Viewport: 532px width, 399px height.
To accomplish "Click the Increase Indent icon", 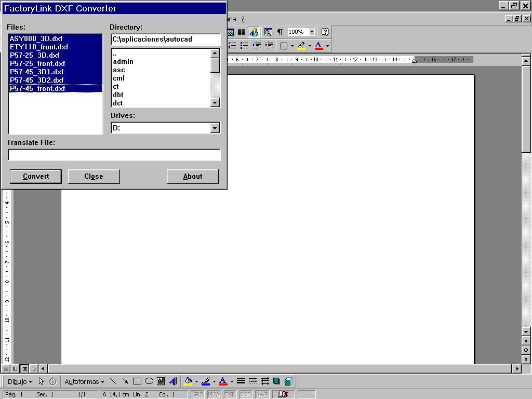I will pos(269,46).
